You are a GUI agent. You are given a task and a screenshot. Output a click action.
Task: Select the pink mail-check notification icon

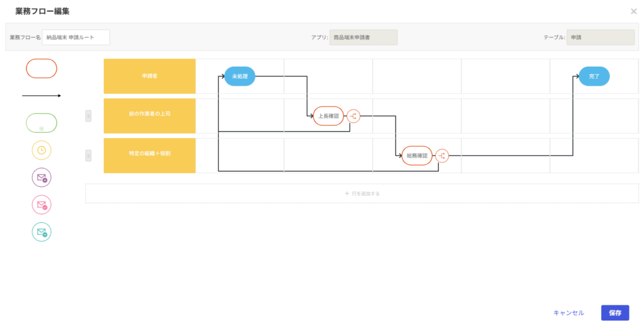42,205
